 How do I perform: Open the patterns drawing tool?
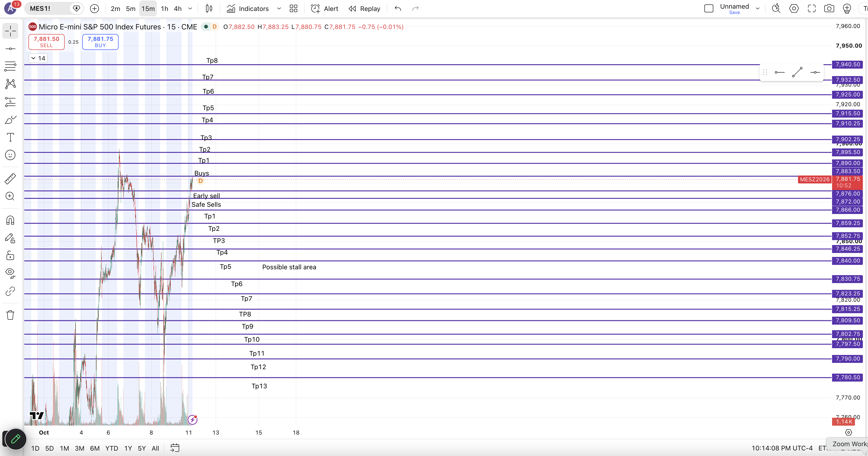click(10, 84)
